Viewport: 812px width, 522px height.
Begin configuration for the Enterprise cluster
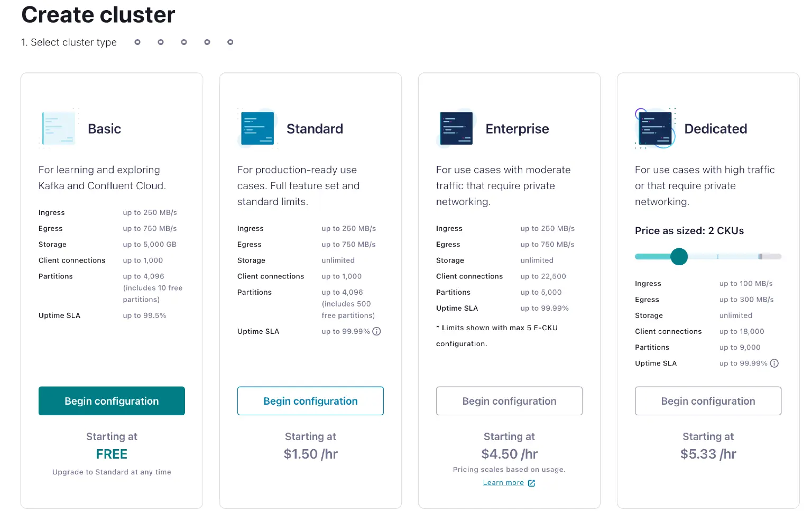pos(509,400)
